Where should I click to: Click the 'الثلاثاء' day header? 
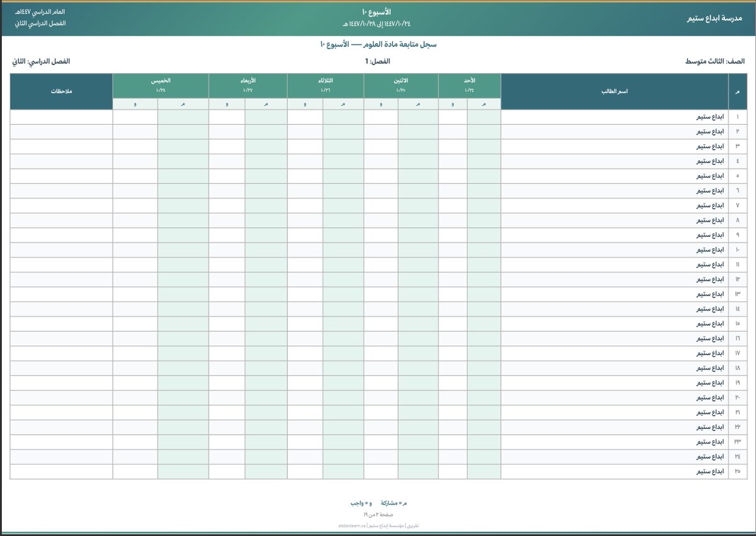point(325,81)
